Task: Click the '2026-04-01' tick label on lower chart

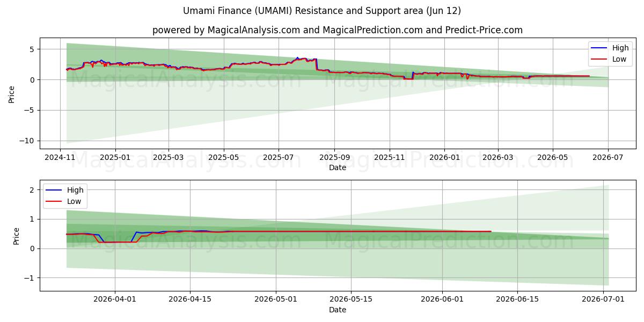Action: (x=115, y=300)
